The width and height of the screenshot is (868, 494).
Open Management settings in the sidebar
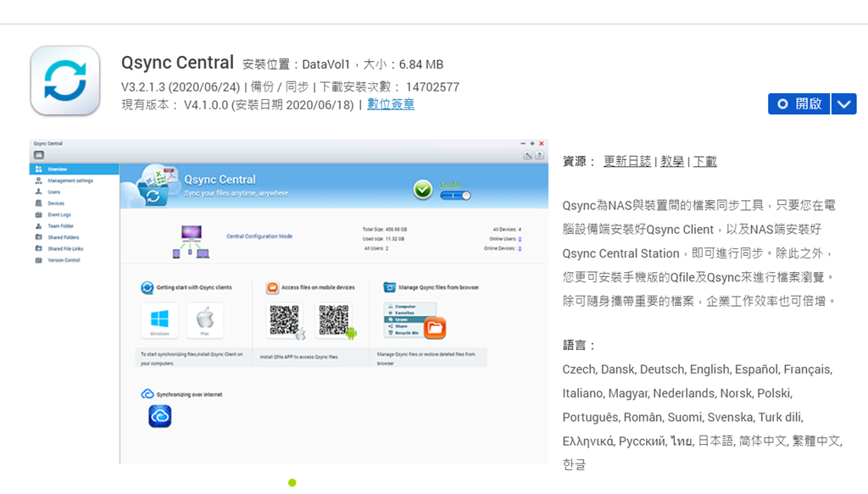coord(70,180)
